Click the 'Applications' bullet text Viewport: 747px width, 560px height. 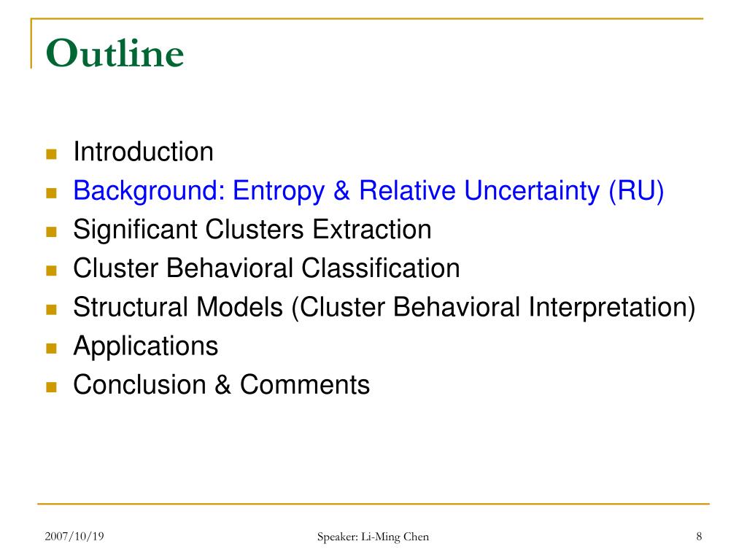pyautogui.click(x=146, y=346)
